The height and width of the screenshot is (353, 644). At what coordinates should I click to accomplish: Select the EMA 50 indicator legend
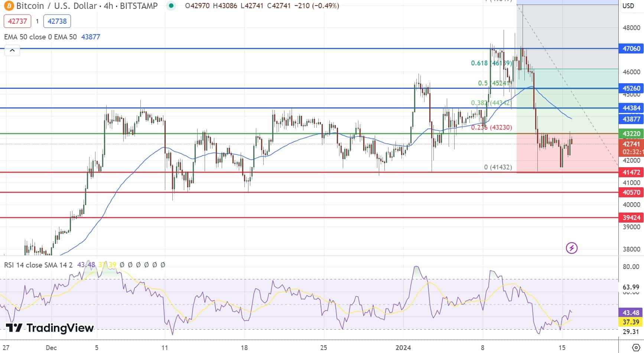pyautogui.click(x=40, y=37)
